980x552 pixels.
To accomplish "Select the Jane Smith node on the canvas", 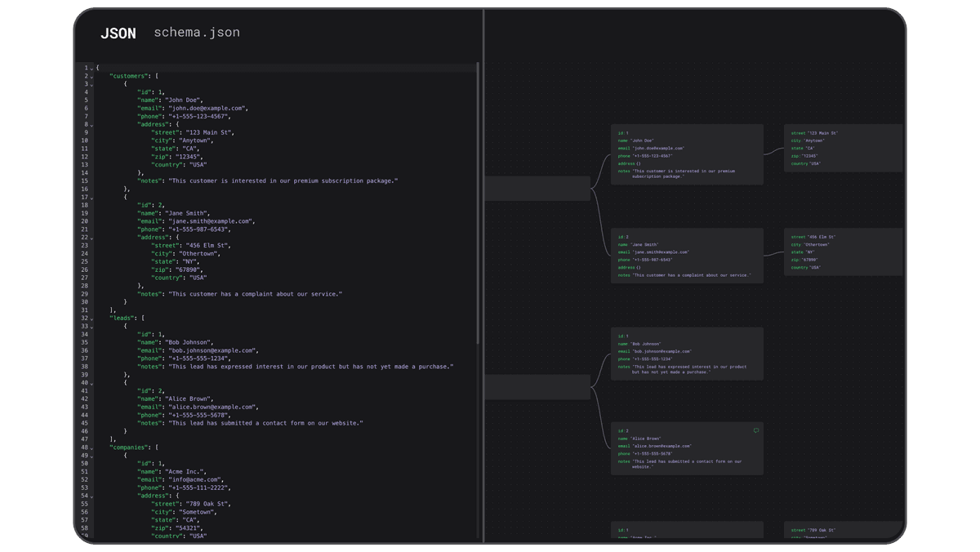I will click(686, 254).
